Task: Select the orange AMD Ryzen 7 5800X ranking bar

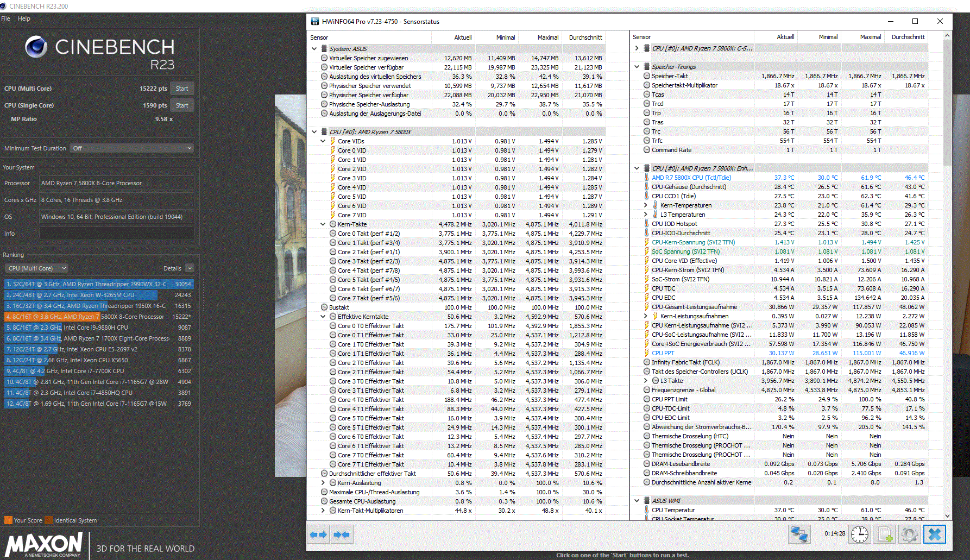Action: click(98, 317)
